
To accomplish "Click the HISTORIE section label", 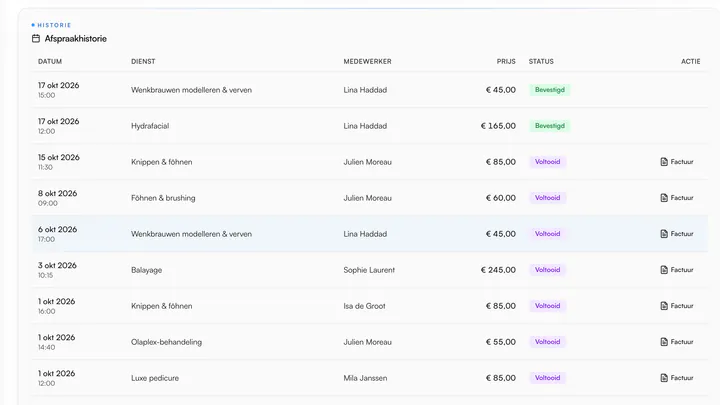I will pyautogui.click(x=54, y=25).
